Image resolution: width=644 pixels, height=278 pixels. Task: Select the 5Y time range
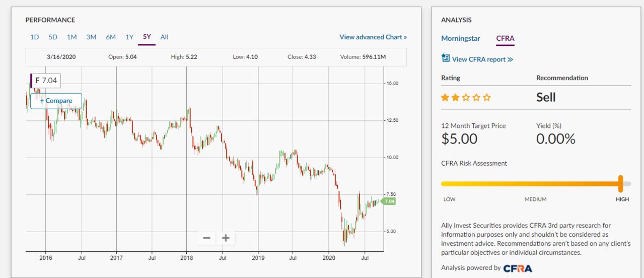click(x=147, y=37)
